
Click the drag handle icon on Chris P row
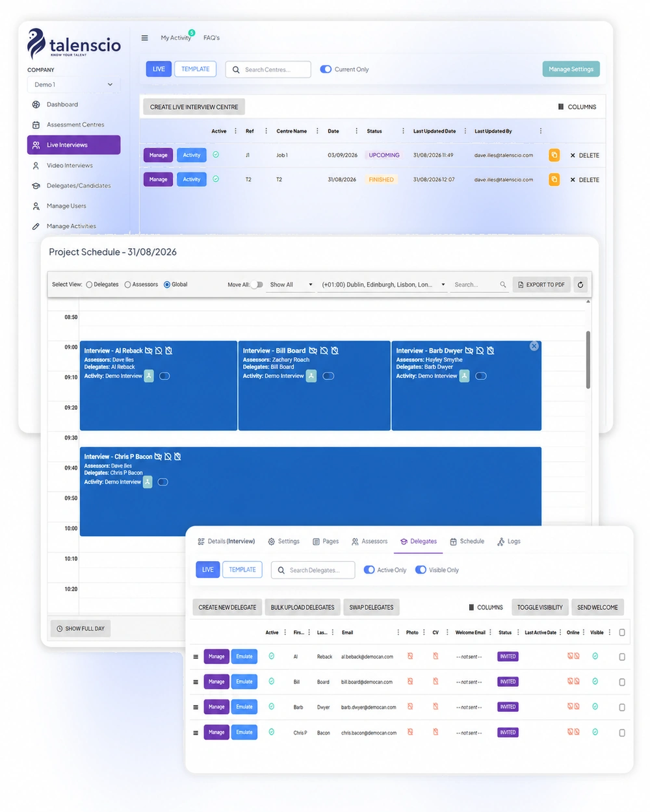click(196, 733)
